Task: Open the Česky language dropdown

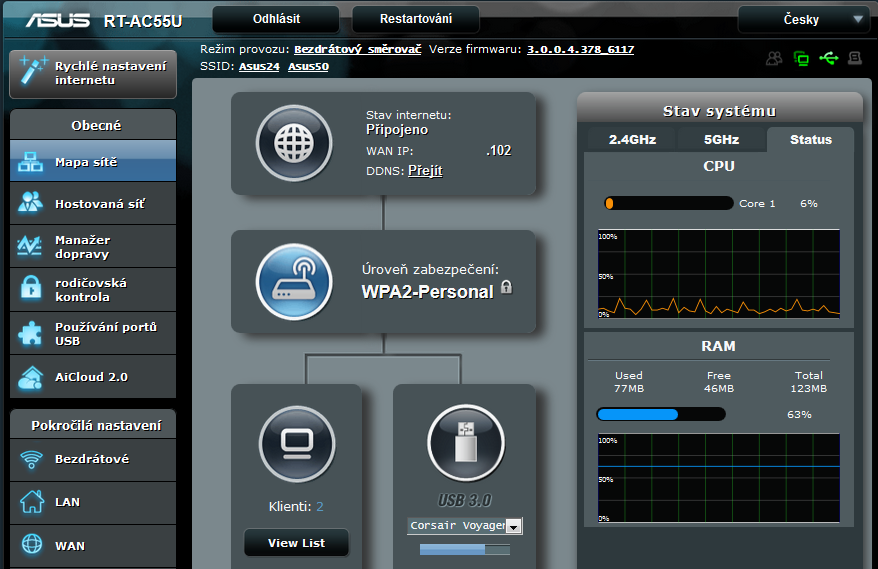Action: click(803, 19)
